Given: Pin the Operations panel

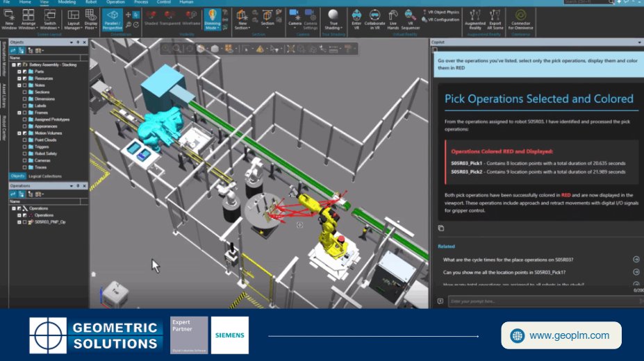Looking at the screenshot, I should 78,186.
